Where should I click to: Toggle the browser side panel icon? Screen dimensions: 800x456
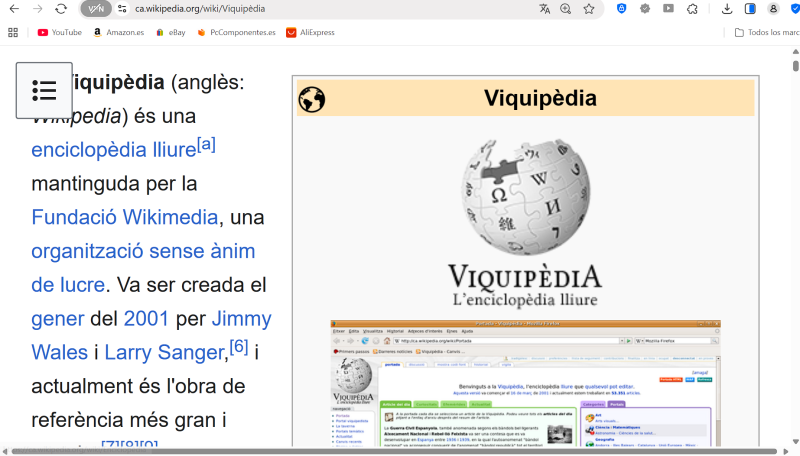coord(750,9)
